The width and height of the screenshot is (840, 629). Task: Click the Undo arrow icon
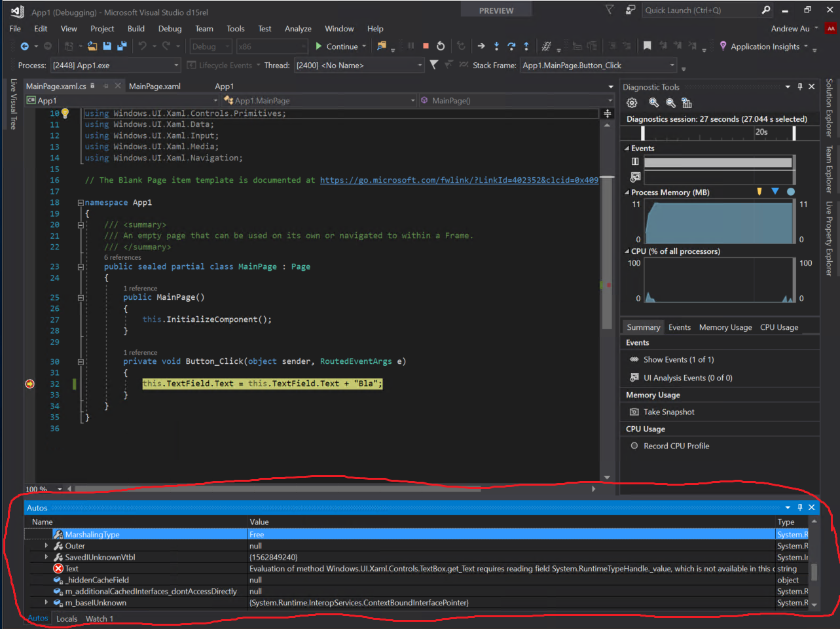[x=142, y=46]
